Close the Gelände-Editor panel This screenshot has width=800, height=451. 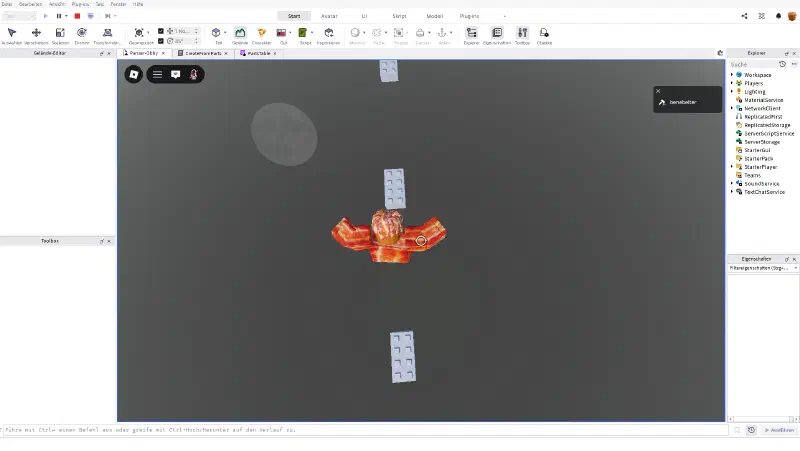tap(109, 54)
